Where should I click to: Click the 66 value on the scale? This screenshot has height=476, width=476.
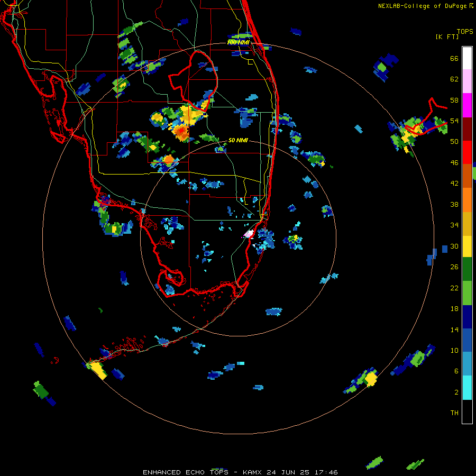click(x=454, y=59)
